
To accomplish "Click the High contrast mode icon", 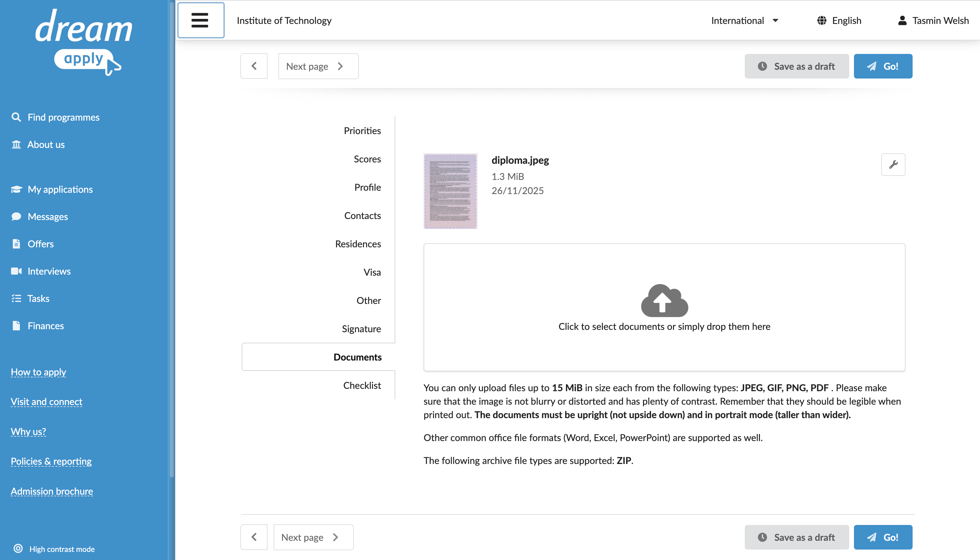I will (x=18, y=549).
